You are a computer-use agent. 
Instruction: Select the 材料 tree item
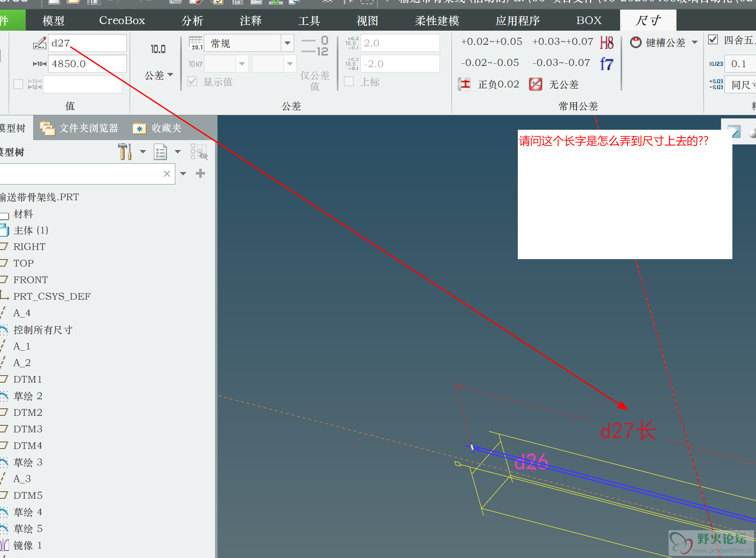[23, 214]
